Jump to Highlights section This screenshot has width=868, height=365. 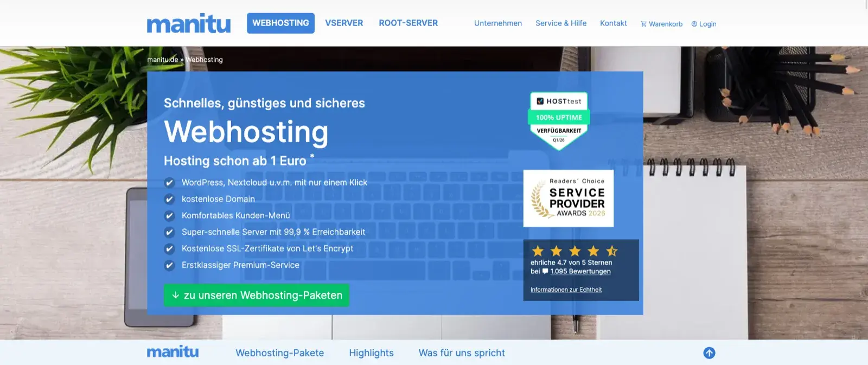pyautogui.click(x=371, y=353)
